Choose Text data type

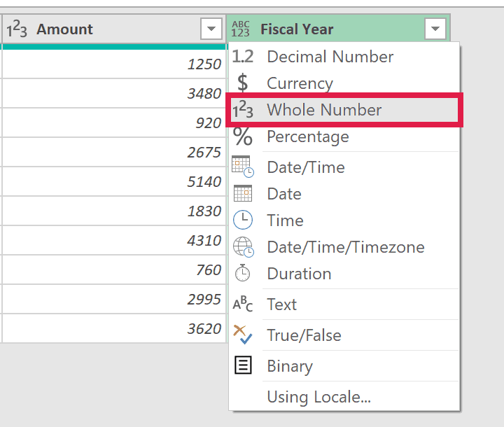pos(344,304)
